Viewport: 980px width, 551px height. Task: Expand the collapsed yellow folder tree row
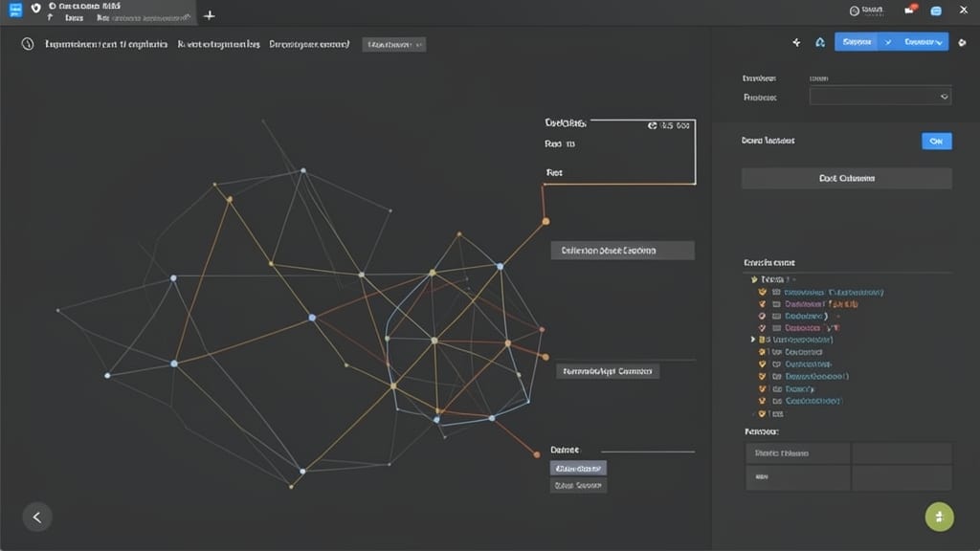(752, 340)
